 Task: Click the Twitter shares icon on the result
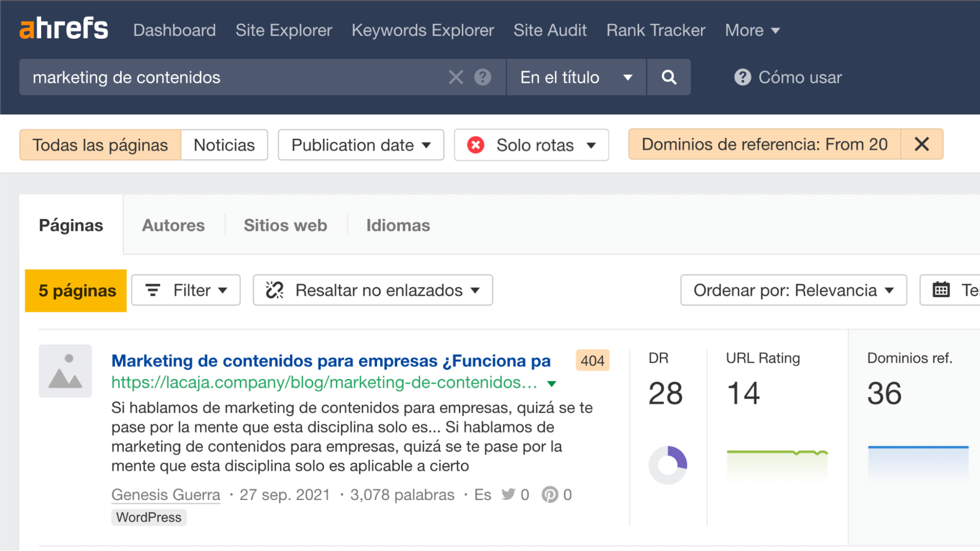(x=509, y=495)
